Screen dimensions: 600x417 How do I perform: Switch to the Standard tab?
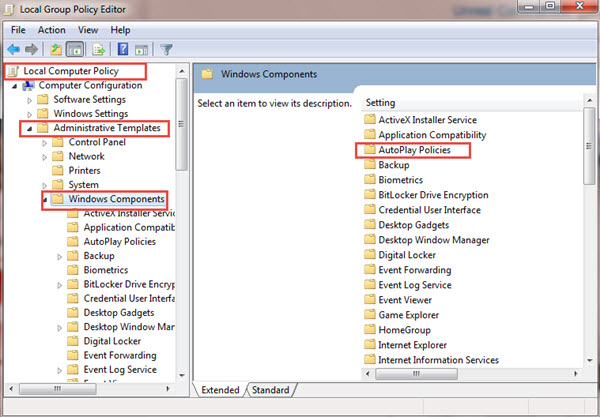point(270,390)
